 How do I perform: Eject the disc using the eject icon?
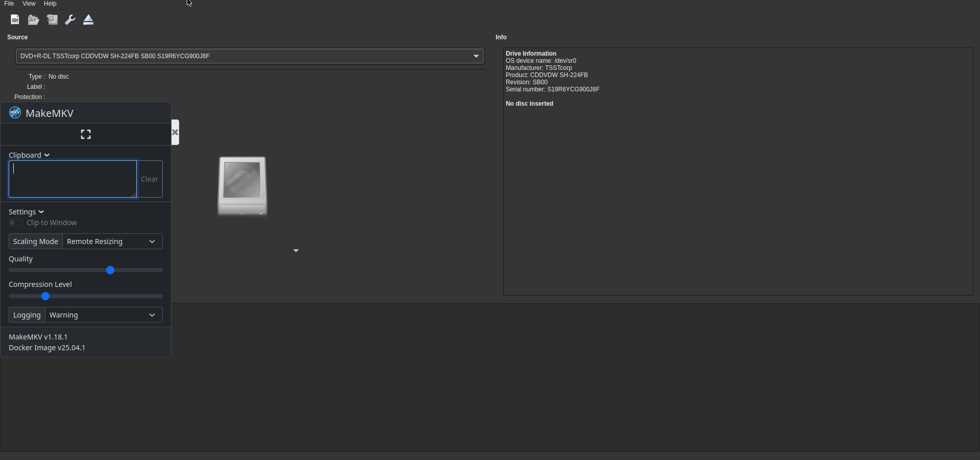pyautogui.click(x=88, y=20)
